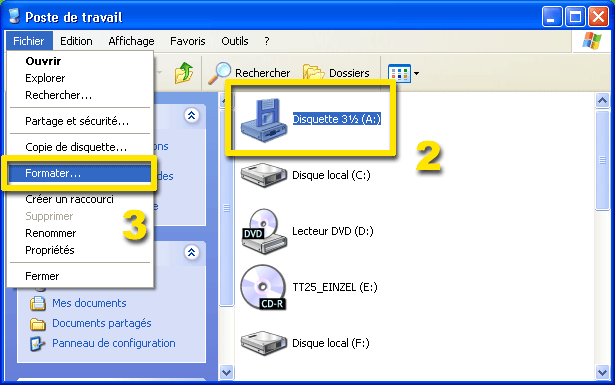Click the TT25_EINZEL (E:) label
The width and height of the screenshot is (615, 385).
335,287
